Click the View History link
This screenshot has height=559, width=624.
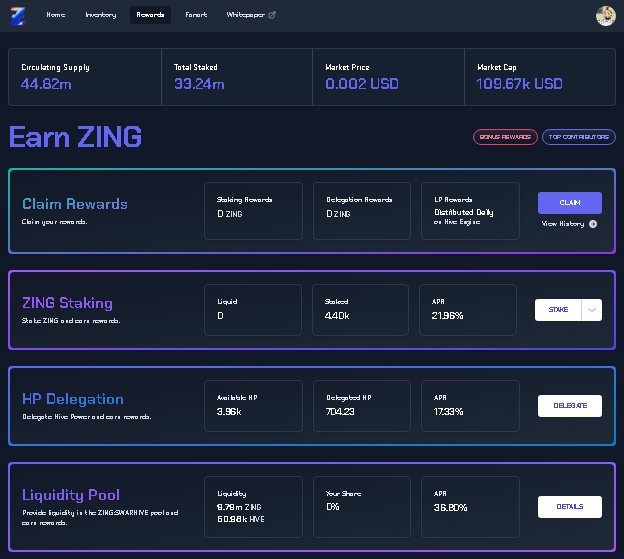(563, 224)
